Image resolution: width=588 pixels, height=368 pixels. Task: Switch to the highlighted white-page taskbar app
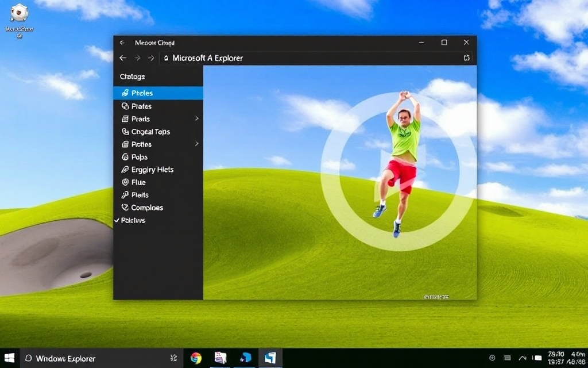[x=270, y=358]
